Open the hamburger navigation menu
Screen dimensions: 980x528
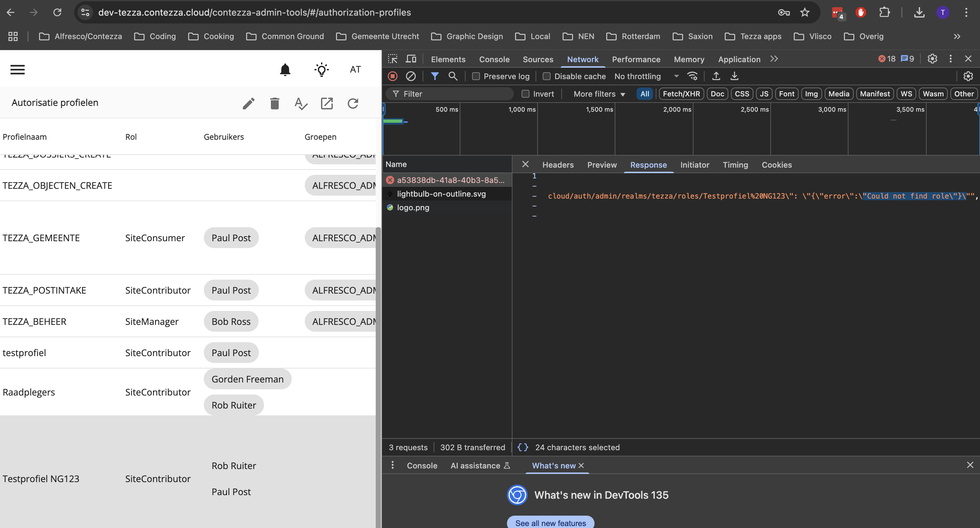click(x=18, y=70)
